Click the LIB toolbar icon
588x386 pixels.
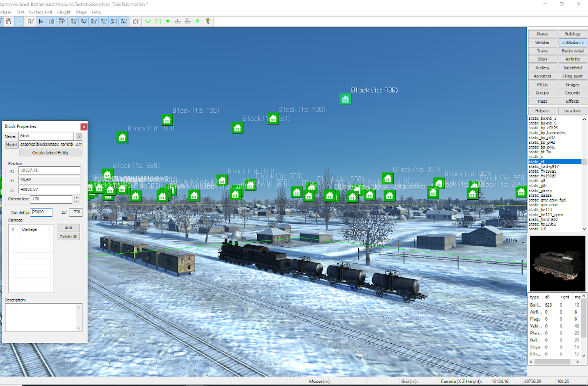point(51,21)
